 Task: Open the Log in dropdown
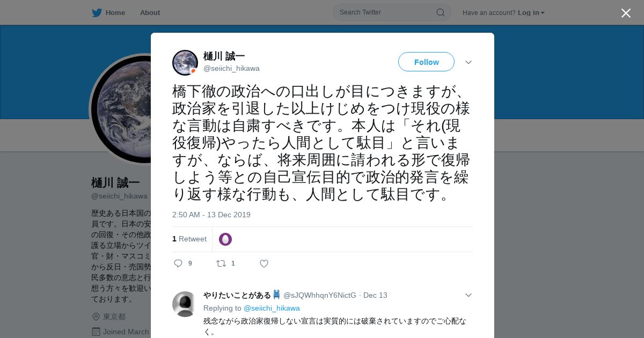tap(531, 12)
